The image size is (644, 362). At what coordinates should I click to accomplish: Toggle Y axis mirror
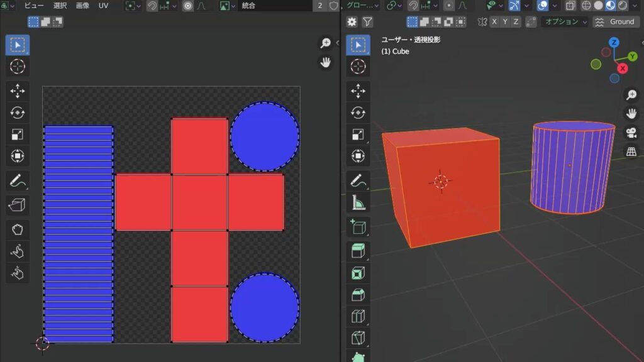[x=505, y=22]
